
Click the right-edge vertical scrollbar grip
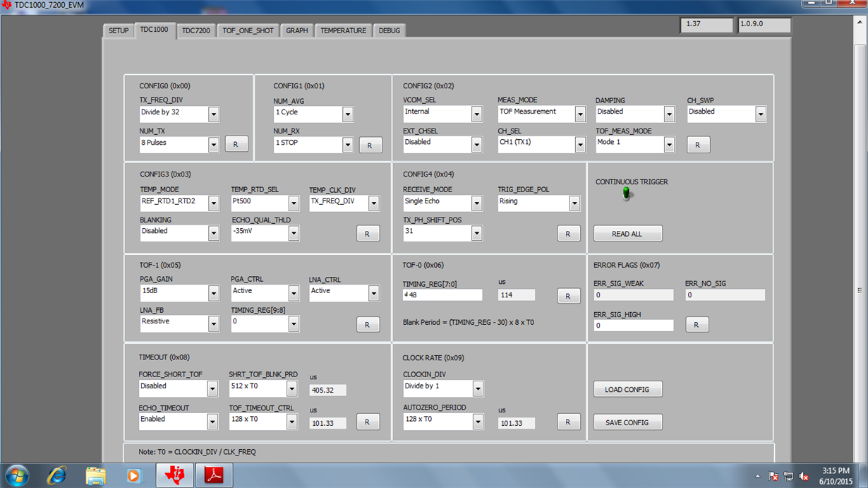(x=860, y=290)
